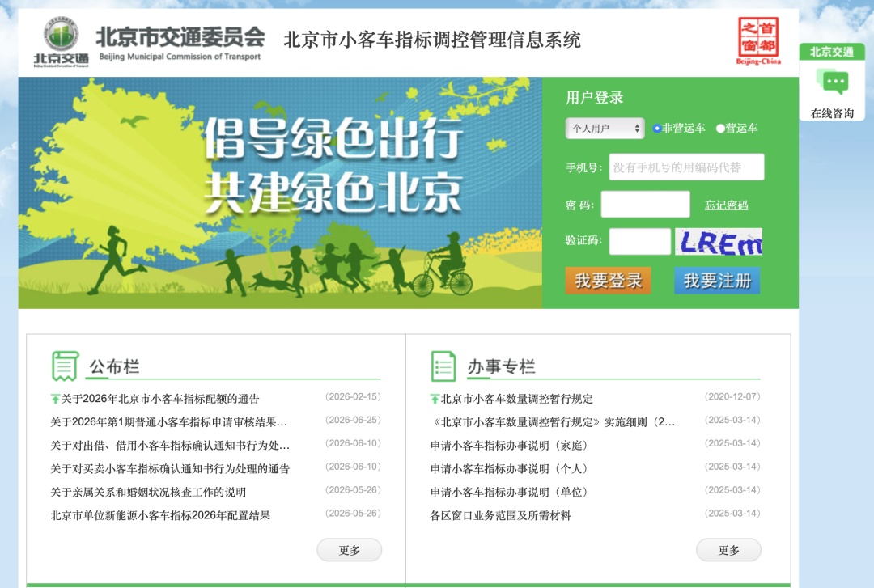This screenshot has width=874, height=588.
Task: Click the Beijing Transport green logo
Action: click(x=62, y=42)
